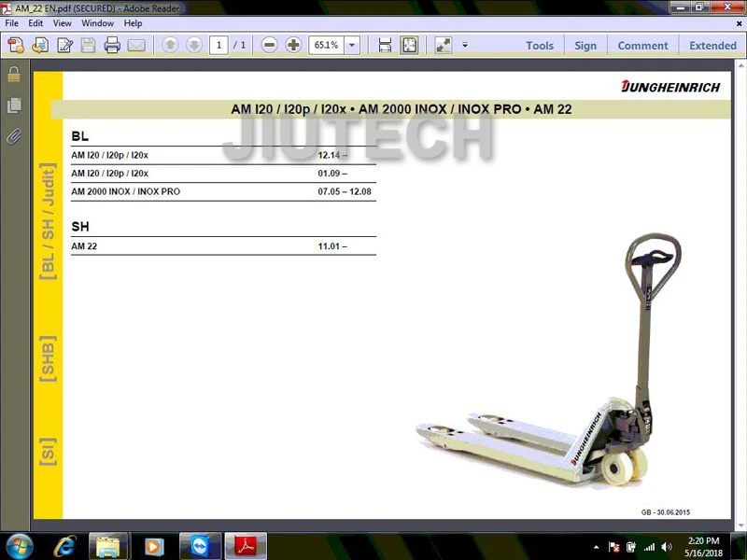Viewport: 747px width, 560px height.
Task: Click the Save file floppy icon
Action: (88, 45)
